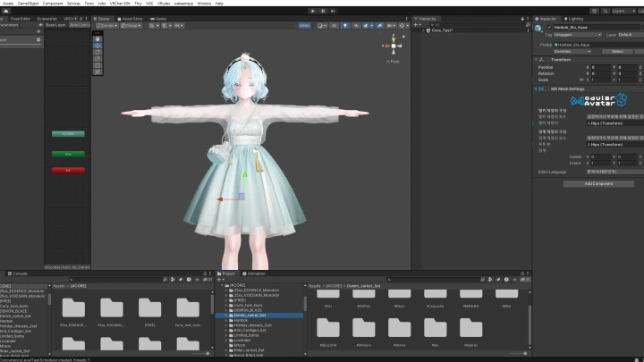Open prefab Overrides dropdown

coord(572,52)
